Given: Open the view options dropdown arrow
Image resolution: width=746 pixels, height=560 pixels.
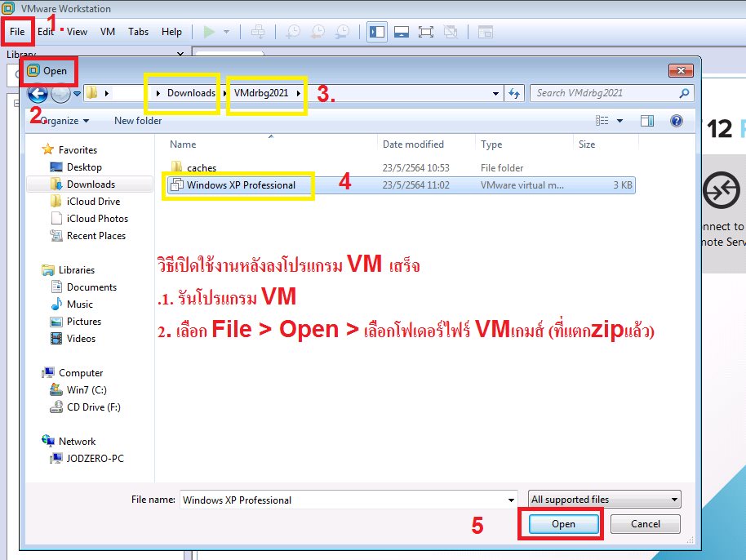Looking at the screenshot, I should [x=620, y=121].
